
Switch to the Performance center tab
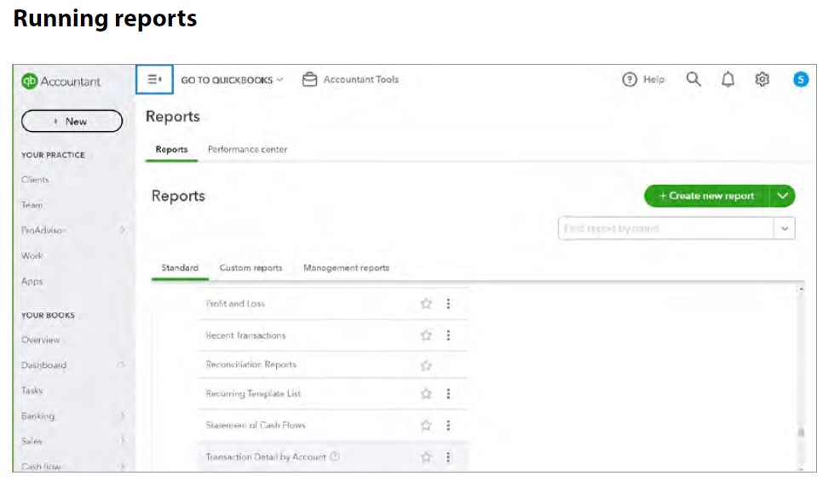(x=247, y=149)
